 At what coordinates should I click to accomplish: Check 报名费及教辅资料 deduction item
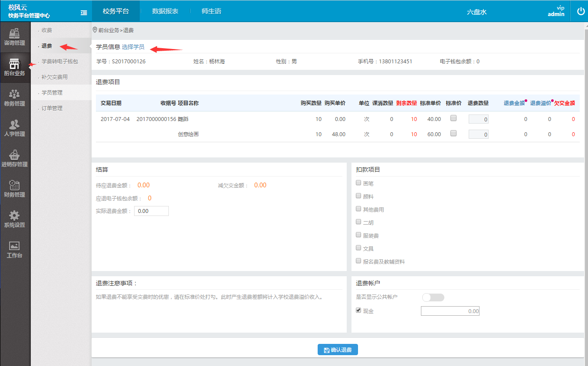(358, 261)
